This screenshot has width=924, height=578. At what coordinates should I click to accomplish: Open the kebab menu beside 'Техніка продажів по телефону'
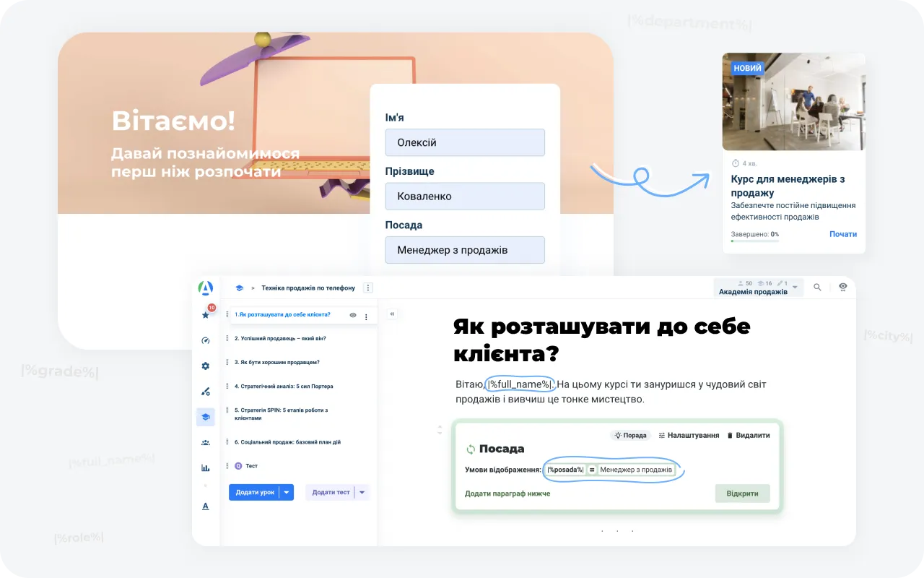pos(368,287)
